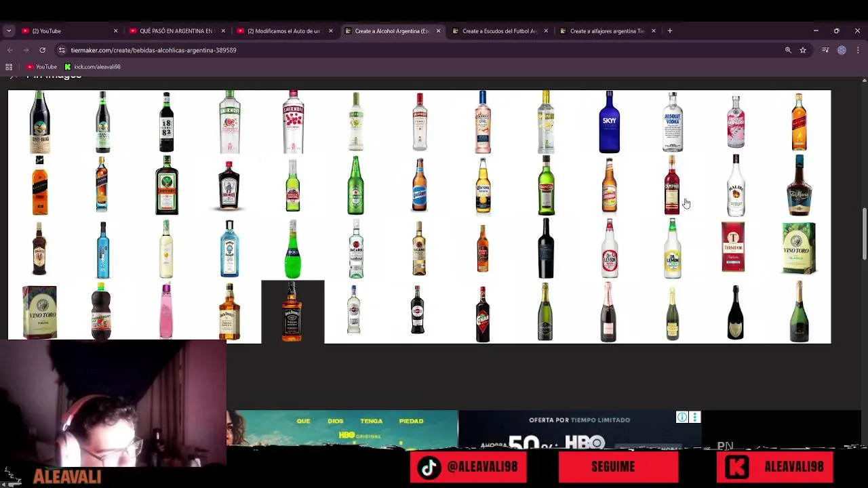868x488 pixels.
Task: Pick the black Dom Pérignon champagne bottle
Action: pos(736,312)
